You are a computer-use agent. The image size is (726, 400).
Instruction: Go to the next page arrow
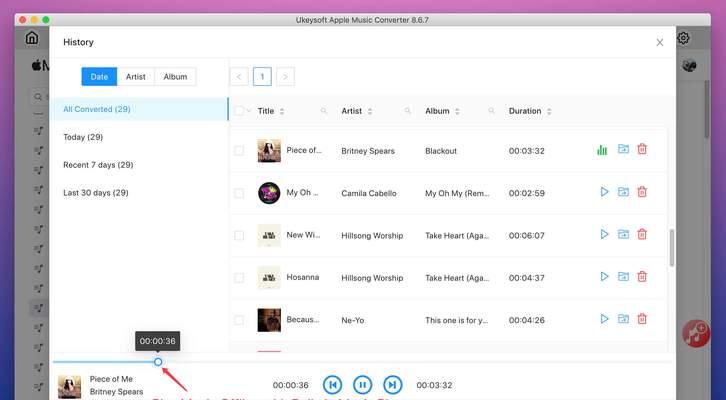(x=285, y=77)
